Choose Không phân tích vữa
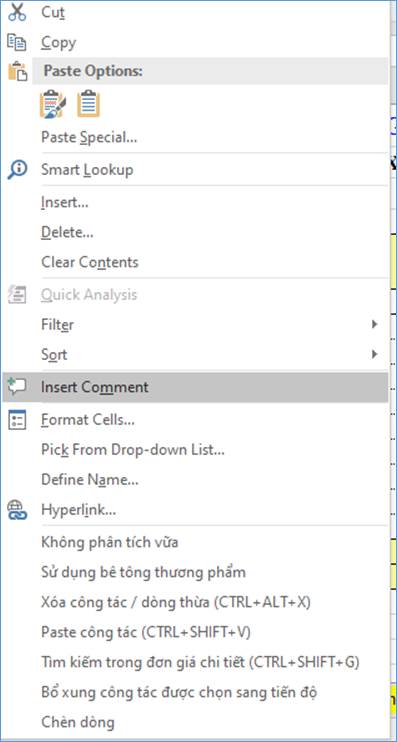The image size is (397, 742). pyautogui.click(x=110, y=542)
